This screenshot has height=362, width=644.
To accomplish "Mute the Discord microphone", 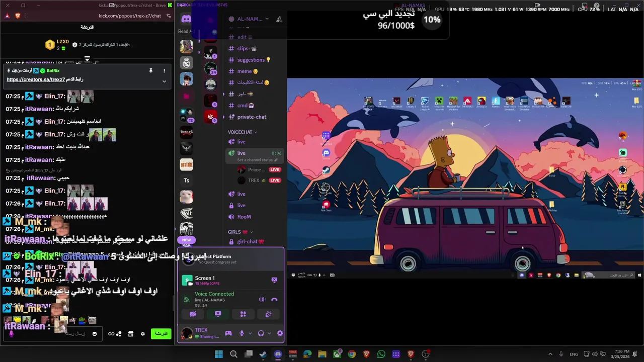I will tap(242, 333).
